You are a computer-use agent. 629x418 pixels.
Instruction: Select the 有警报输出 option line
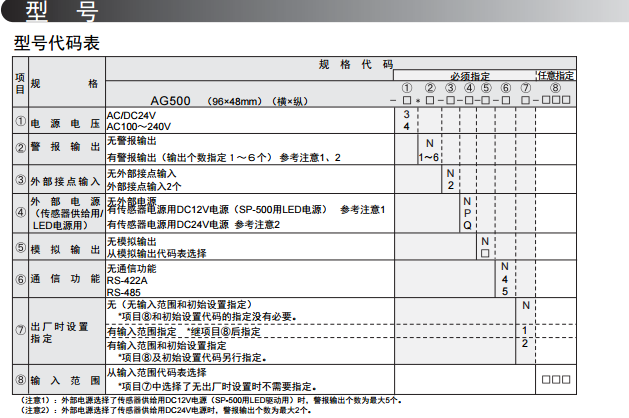pos(223,158)
